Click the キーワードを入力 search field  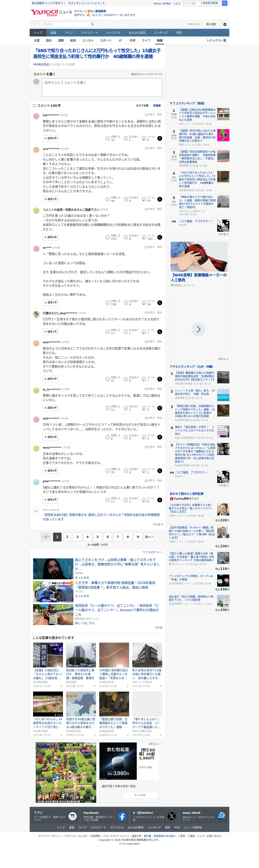coord(60,24)
